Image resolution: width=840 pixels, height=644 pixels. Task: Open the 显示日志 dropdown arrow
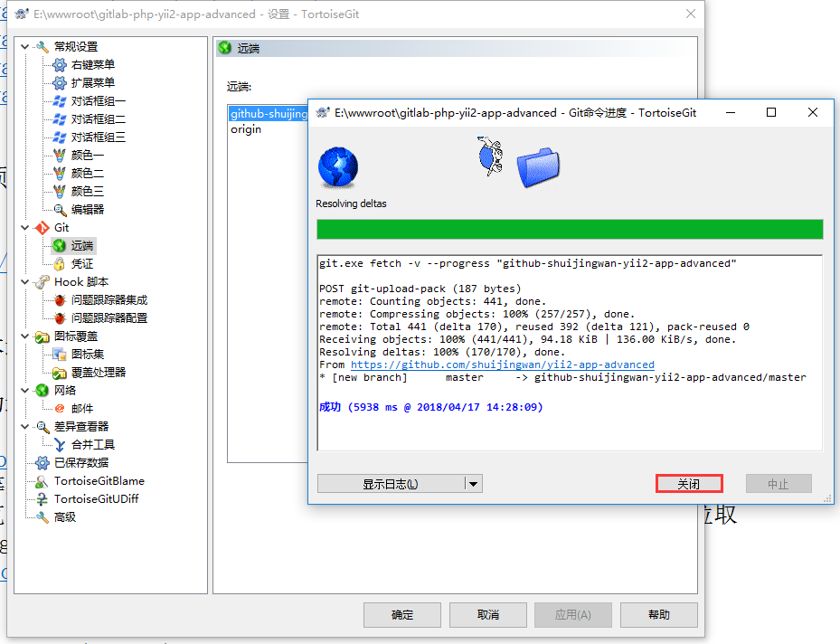(x=473, y=484)
